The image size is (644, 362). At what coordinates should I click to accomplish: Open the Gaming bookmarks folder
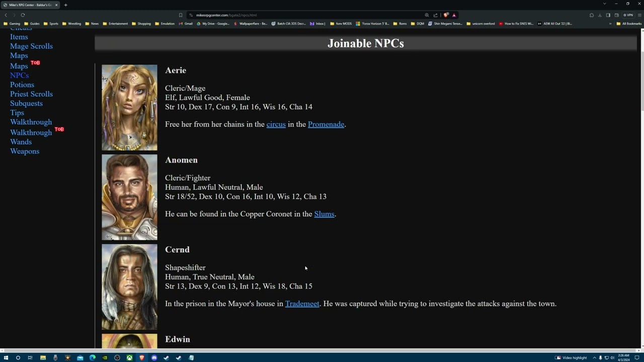[x=12, y=24]
